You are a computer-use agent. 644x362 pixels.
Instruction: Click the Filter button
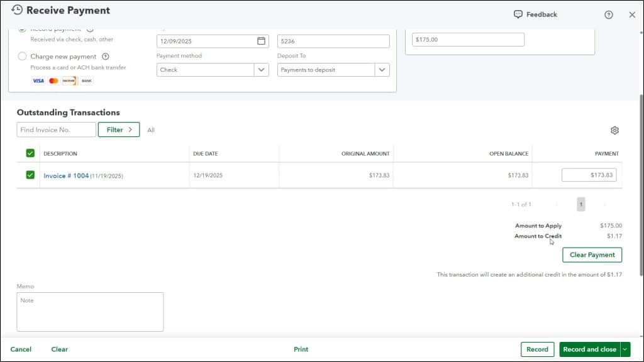118,129
